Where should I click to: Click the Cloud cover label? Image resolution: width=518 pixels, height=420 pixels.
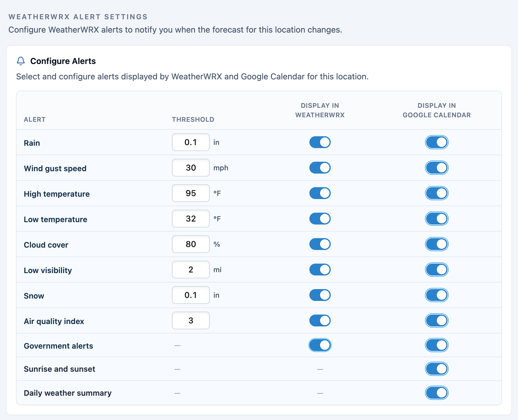click(x=46, y=245)
